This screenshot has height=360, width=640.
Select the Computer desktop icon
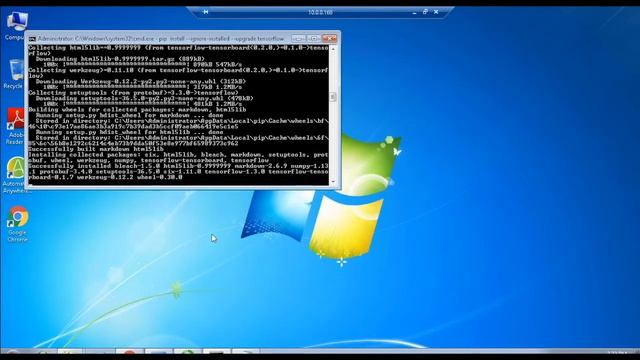16,26
